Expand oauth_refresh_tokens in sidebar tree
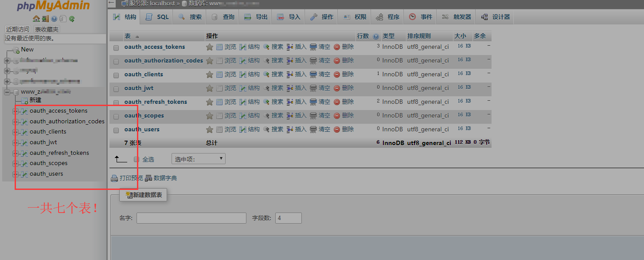Viewport: 644px width, 260px height. pos(15,153)
